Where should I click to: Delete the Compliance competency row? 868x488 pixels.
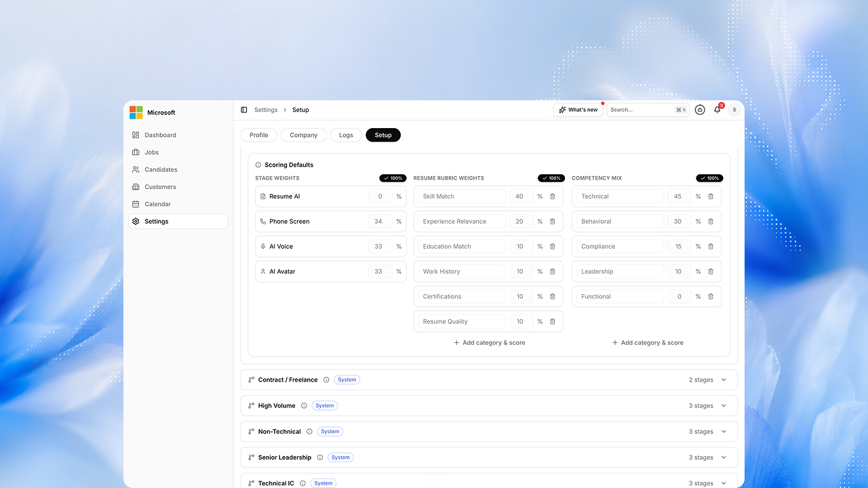point(711,247)
